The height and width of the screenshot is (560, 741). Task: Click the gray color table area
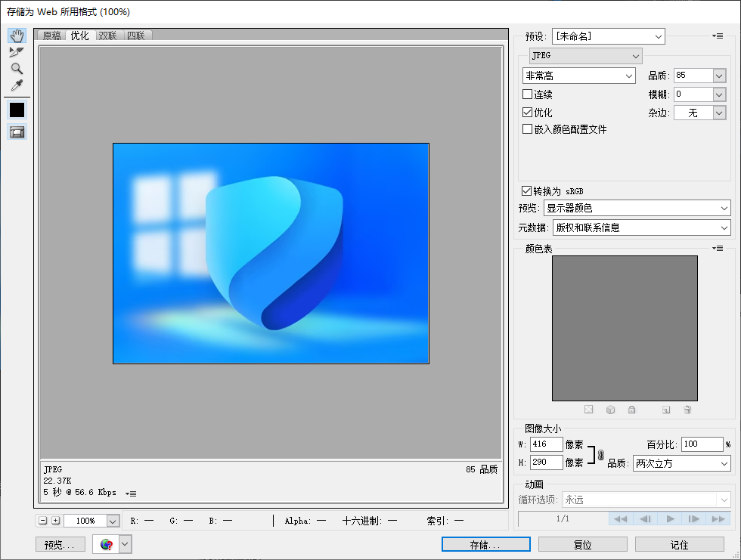click(625, 328)
